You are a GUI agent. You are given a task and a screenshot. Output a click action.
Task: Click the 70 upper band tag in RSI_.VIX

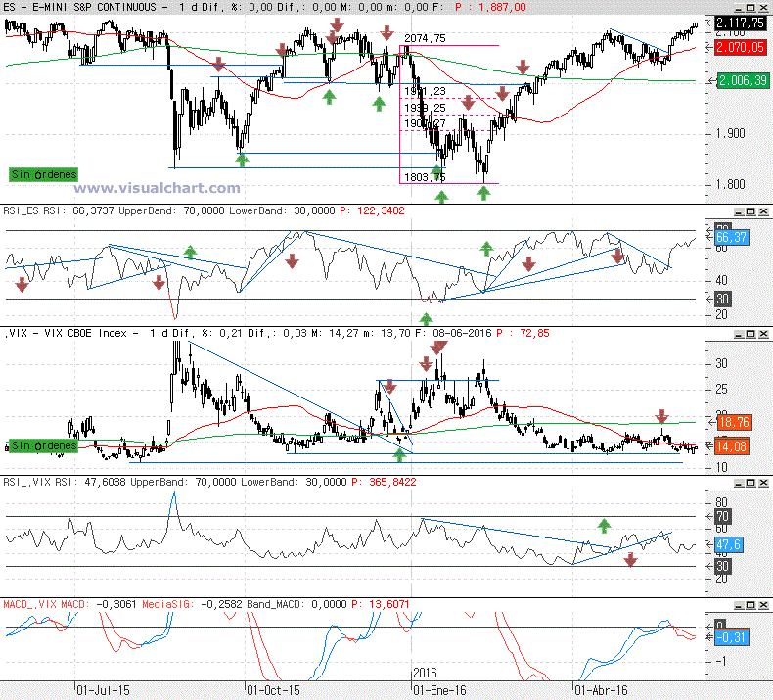(723, 517)
